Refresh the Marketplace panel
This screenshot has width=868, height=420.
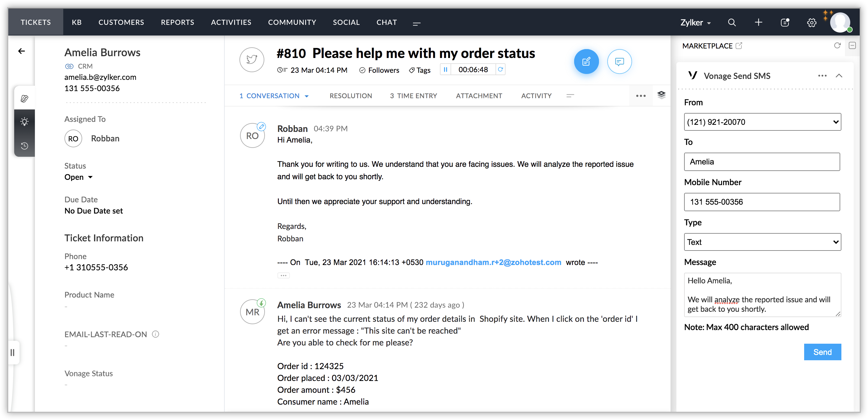point(837,46)
